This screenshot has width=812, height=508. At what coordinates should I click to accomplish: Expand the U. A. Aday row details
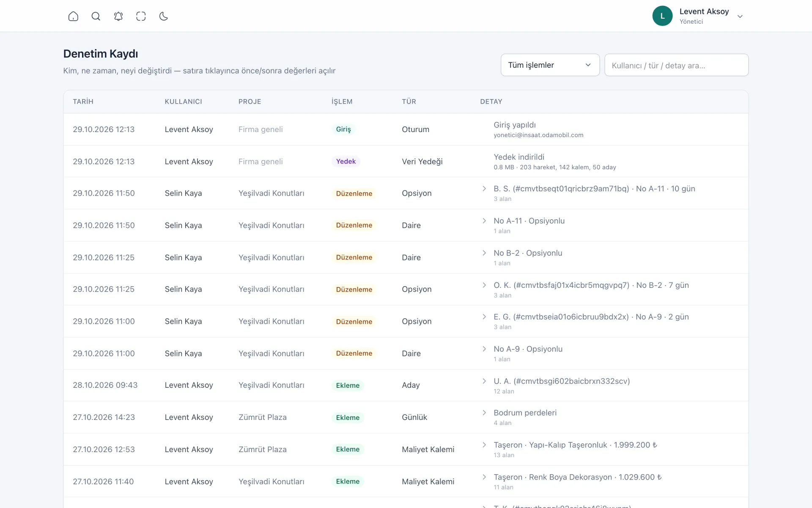click(484, 381)
